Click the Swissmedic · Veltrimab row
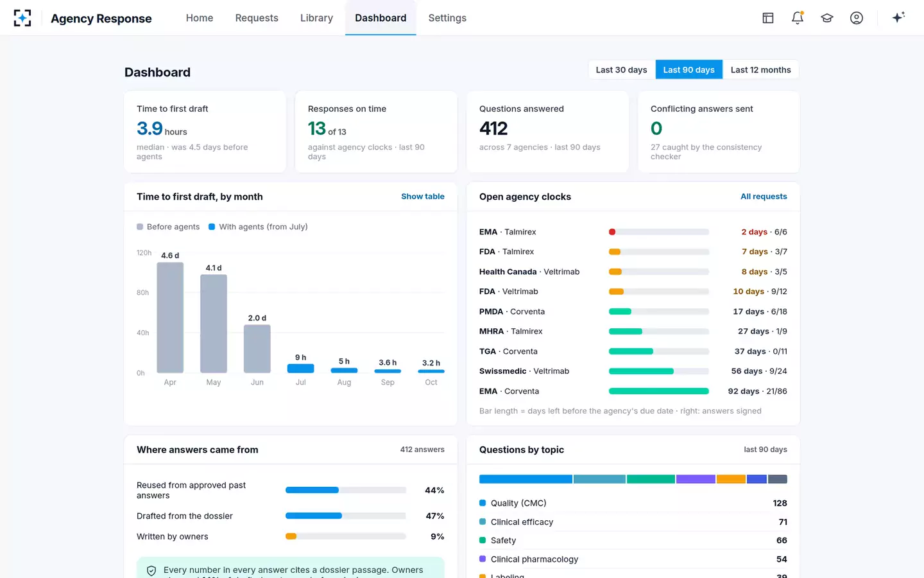This screenshot has width=924, height=578. (633, 371)
